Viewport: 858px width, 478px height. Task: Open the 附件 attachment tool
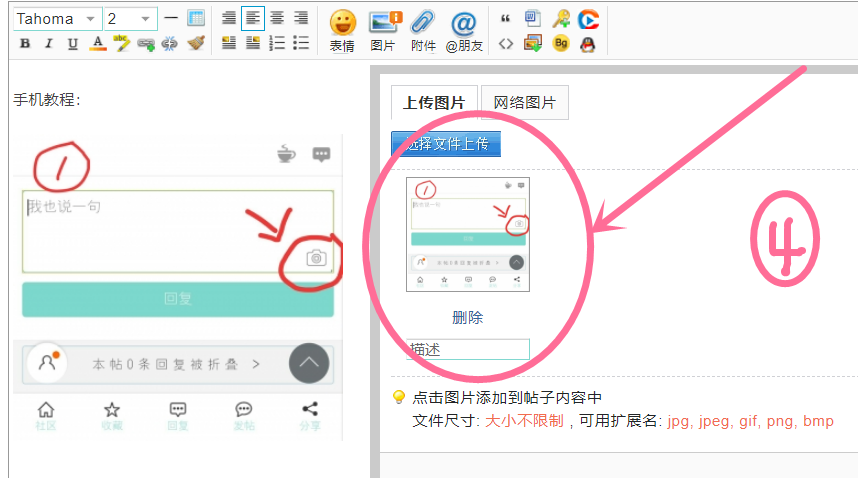424,31
